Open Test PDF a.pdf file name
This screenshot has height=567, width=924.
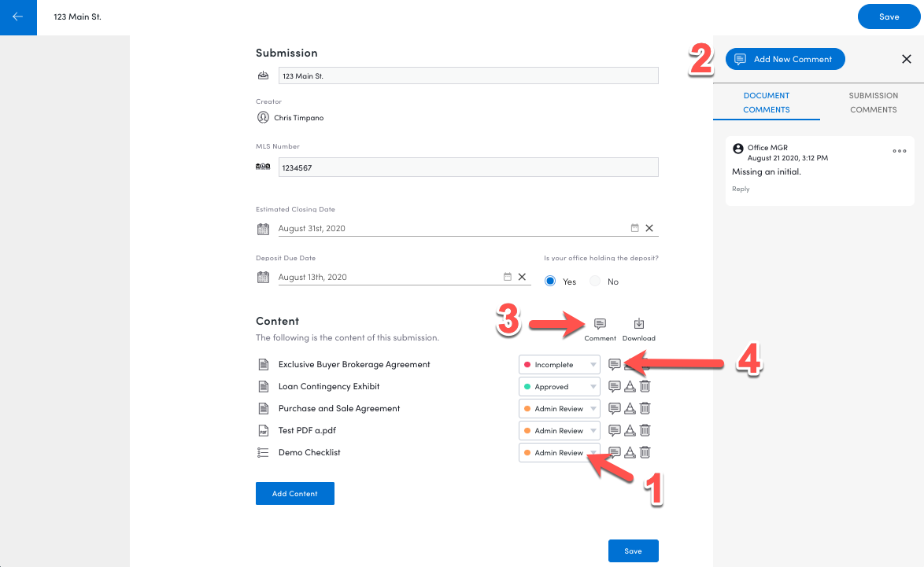(307, 430)
